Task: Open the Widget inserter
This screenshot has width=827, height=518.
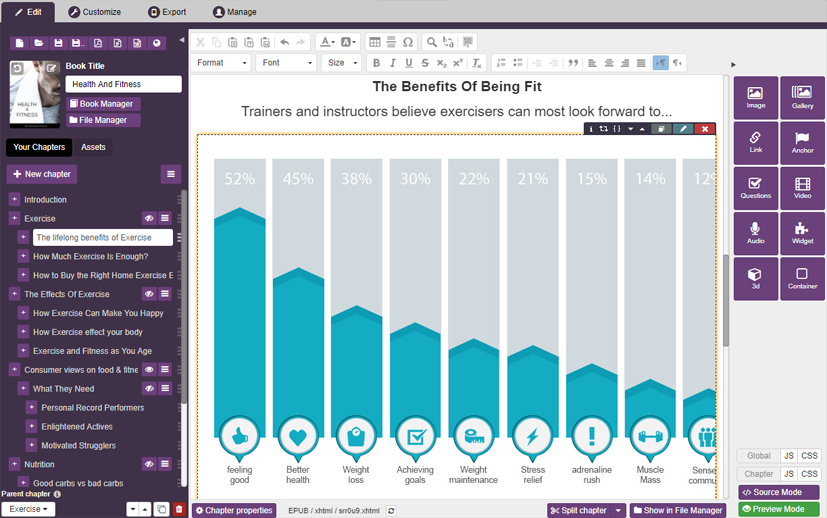Action: [802, 234]
